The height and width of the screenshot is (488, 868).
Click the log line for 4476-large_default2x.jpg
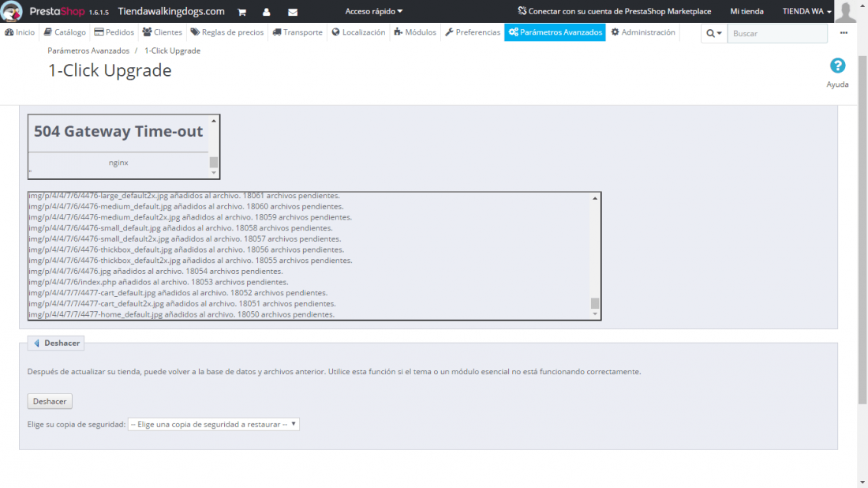pyautogui.click(x=185, y=196)
